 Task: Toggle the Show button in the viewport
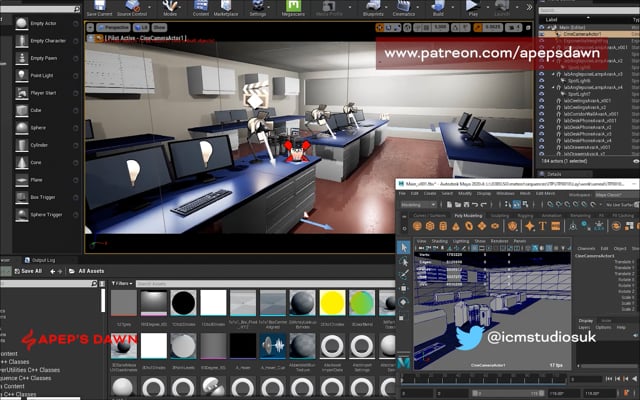point(159,28)
